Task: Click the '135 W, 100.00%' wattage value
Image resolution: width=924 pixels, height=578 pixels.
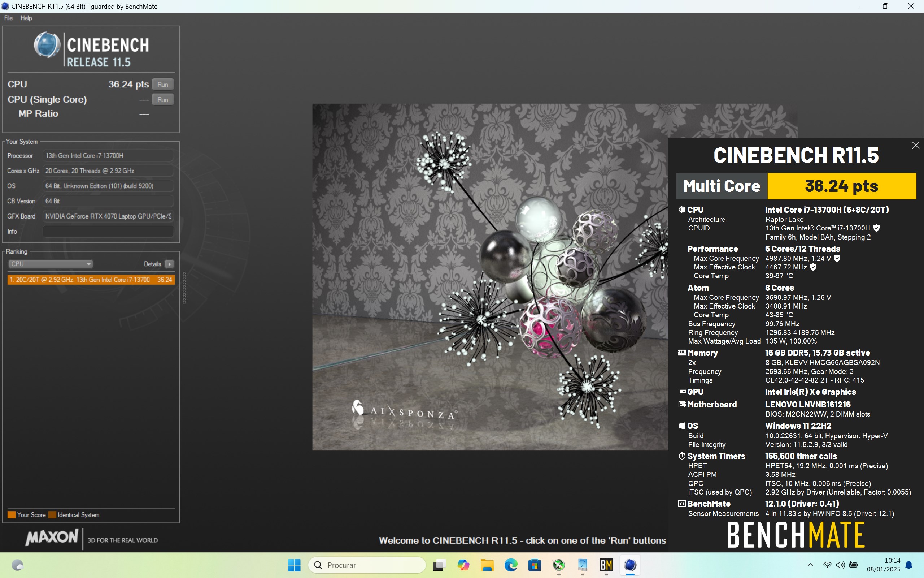Action: tap(791, 341)
